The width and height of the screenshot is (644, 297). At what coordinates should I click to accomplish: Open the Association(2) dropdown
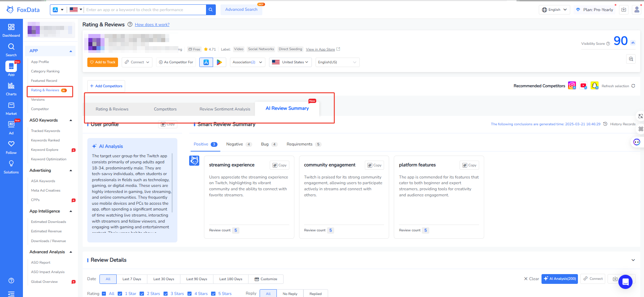click(x=247, y=62)
